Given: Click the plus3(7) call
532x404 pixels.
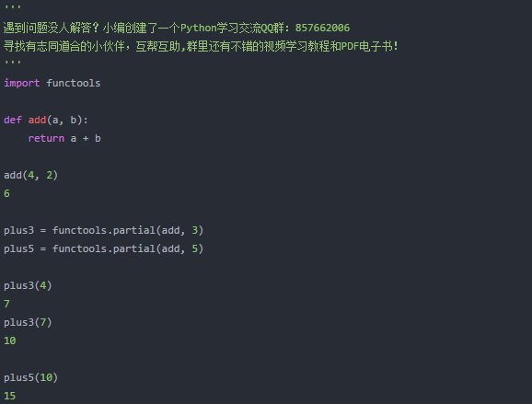Looking at the screenshot, I should click(28, 322).
